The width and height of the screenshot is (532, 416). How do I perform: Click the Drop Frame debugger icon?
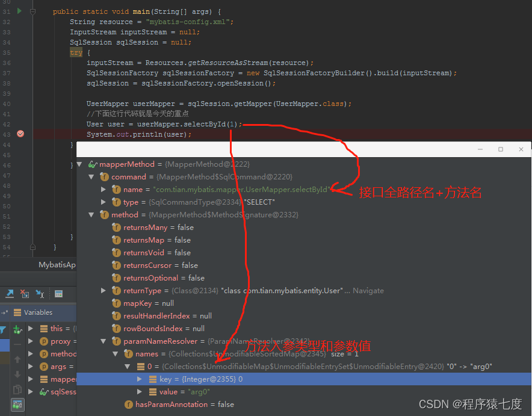pyautogui.click(x=24, y=294)
